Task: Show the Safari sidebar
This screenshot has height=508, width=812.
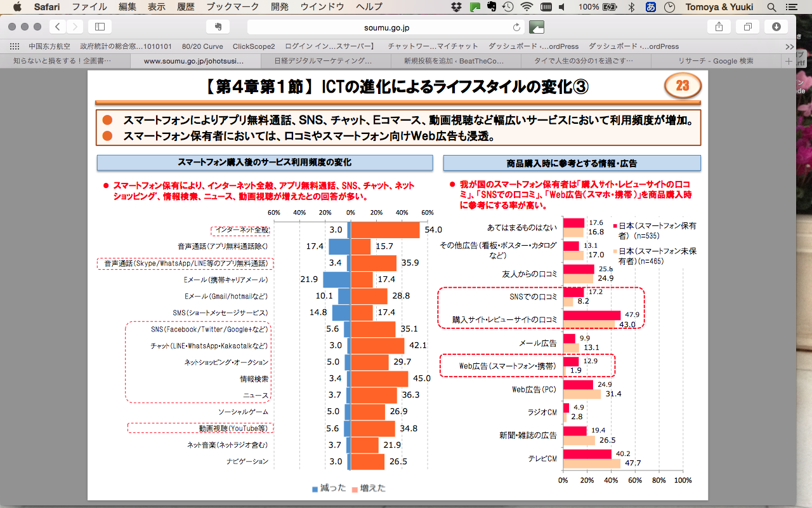Action: [100, 27]
